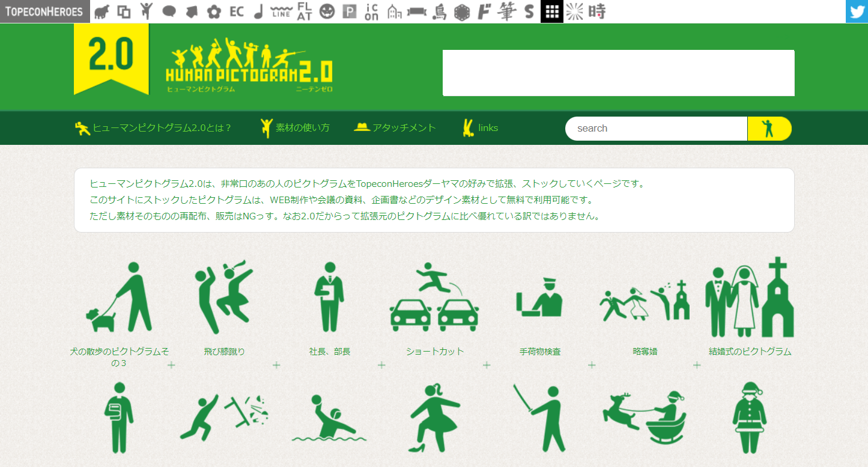The height and width of the screenshot is (467, 868).
Task: Click '手荷物検査' caption link
Action: pos(539,352)
